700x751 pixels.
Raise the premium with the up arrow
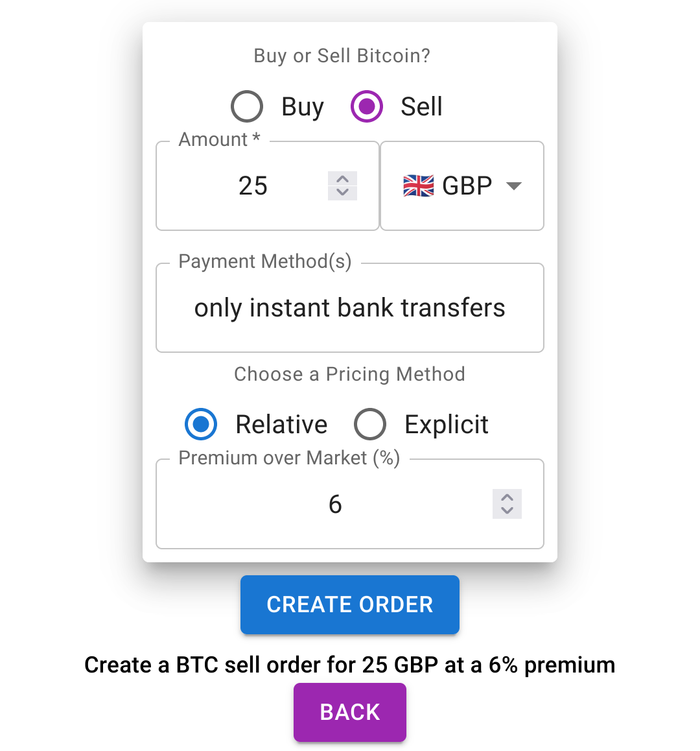[507, 497]
